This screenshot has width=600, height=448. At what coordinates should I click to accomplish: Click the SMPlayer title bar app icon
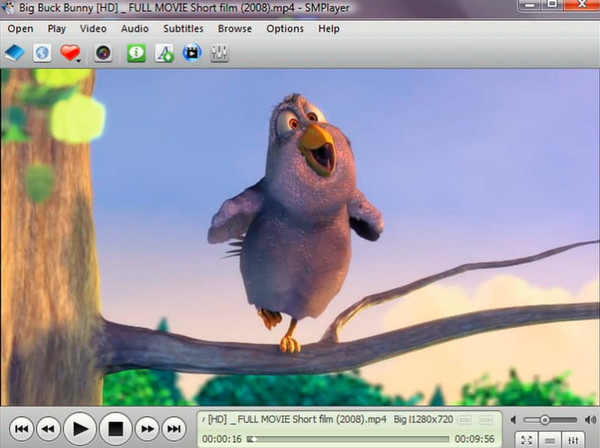point(8,7)
